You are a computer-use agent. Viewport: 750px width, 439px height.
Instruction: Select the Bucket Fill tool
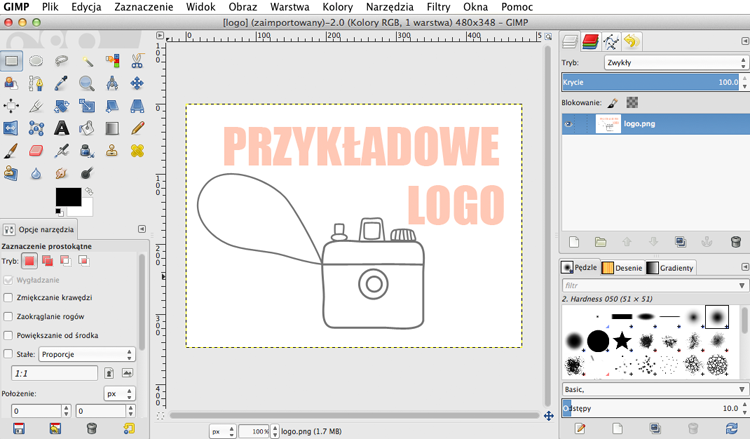(x=87, y=128)
